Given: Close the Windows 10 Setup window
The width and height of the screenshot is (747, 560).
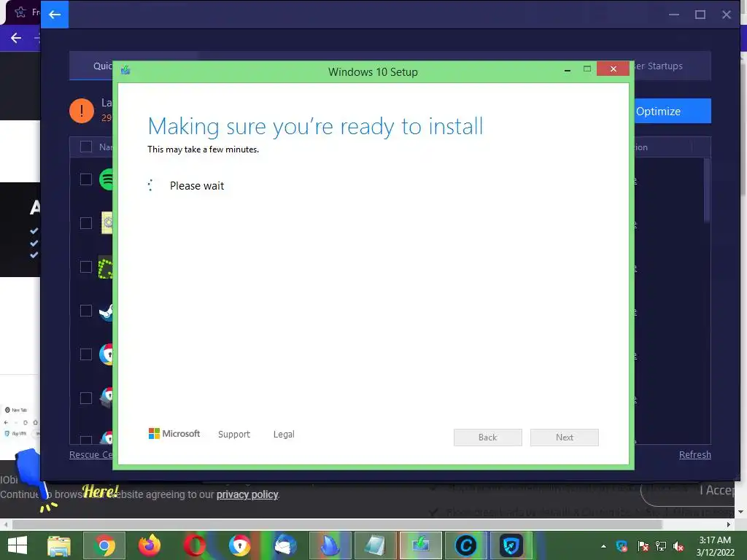Looking at the screenshot, I should click(x=613, y=69).
